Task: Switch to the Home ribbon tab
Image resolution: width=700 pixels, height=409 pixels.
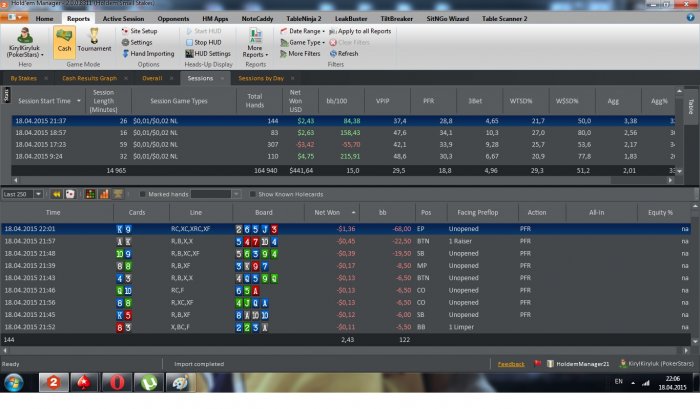Action: [x=44, y=19]
